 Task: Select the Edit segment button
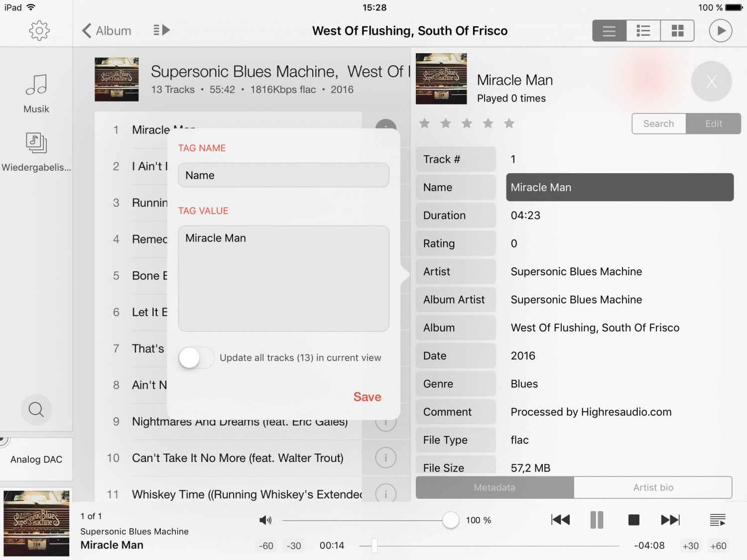714,123
